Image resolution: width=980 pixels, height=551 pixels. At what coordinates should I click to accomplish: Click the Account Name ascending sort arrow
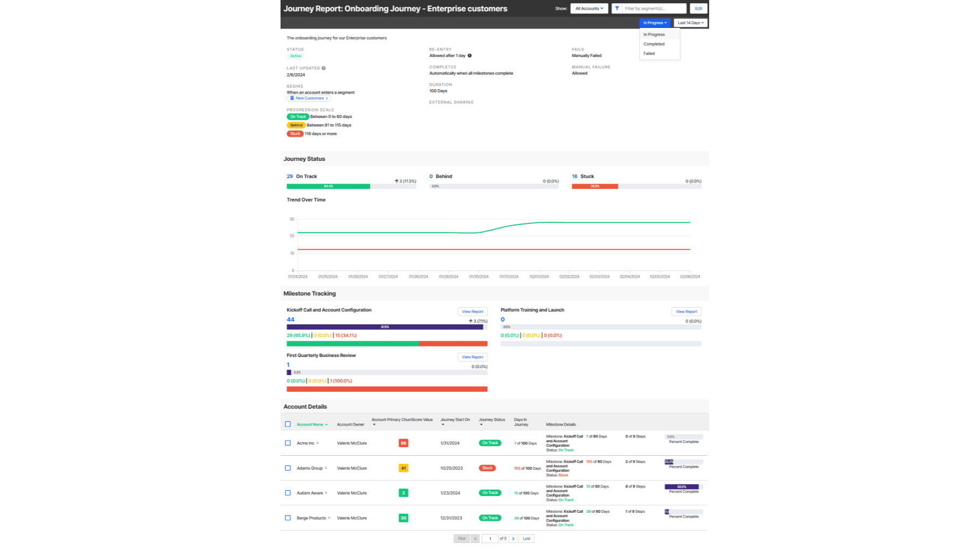326,425
